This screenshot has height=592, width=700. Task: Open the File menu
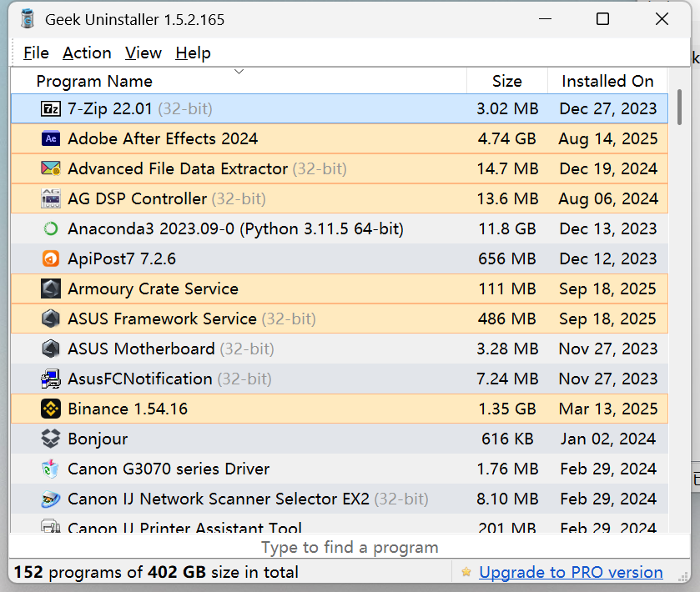pos(36,53)
